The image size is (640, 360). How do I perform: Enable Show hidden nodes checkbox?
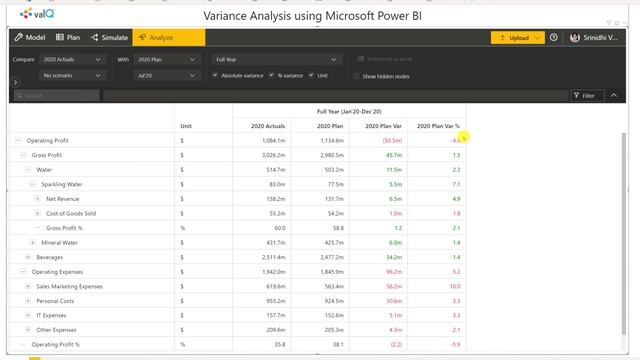point(356,76)
